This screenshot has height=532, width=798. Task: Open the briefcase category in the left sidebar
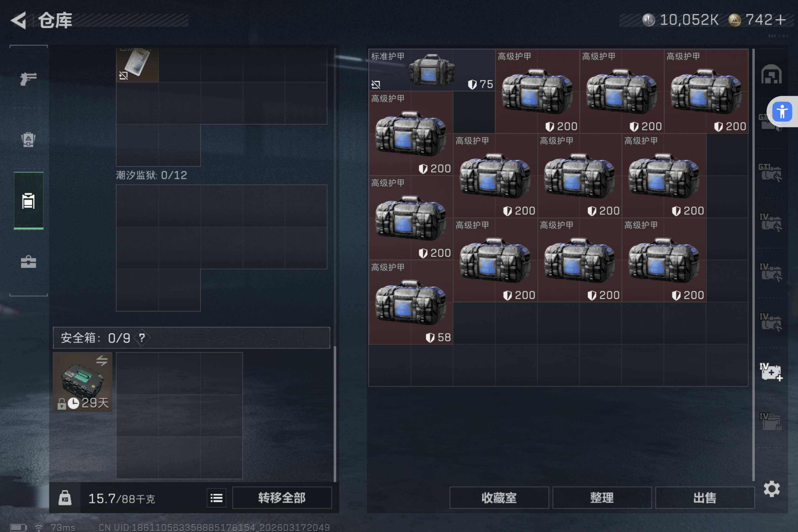click(x=29, y=262)
